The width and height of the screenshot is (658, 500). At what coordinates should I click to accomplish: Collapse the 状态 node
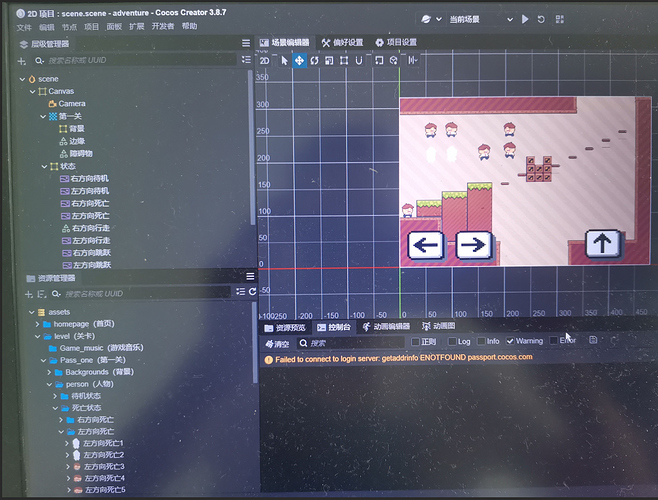pyautogui.click(x=44, y=167)
